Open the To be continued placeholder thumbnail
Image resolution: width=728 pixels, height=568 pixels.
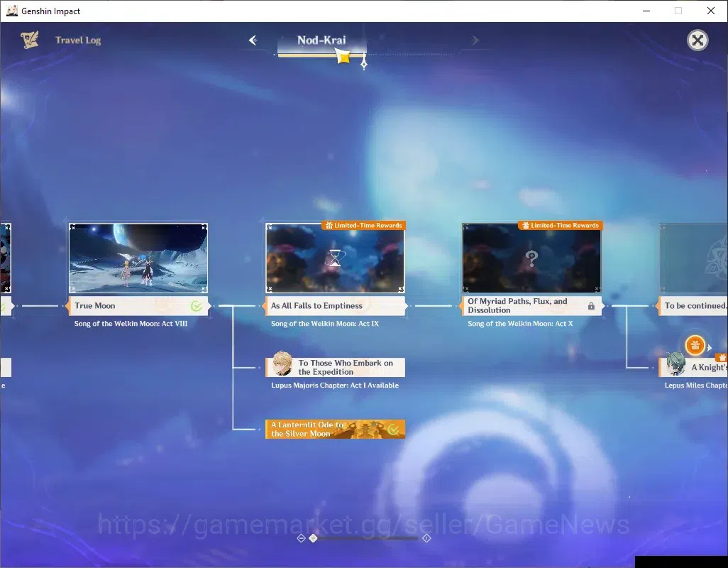[x=694, y=258]
